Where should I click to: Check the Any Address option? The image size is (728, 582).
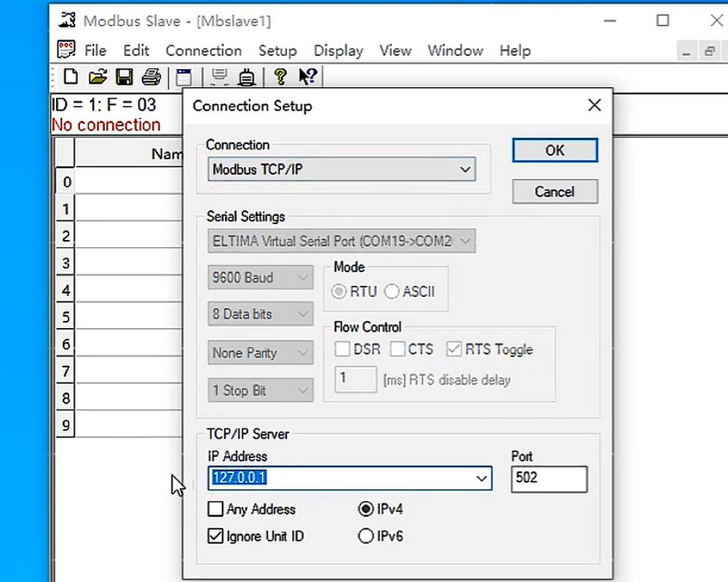point(215,509)
